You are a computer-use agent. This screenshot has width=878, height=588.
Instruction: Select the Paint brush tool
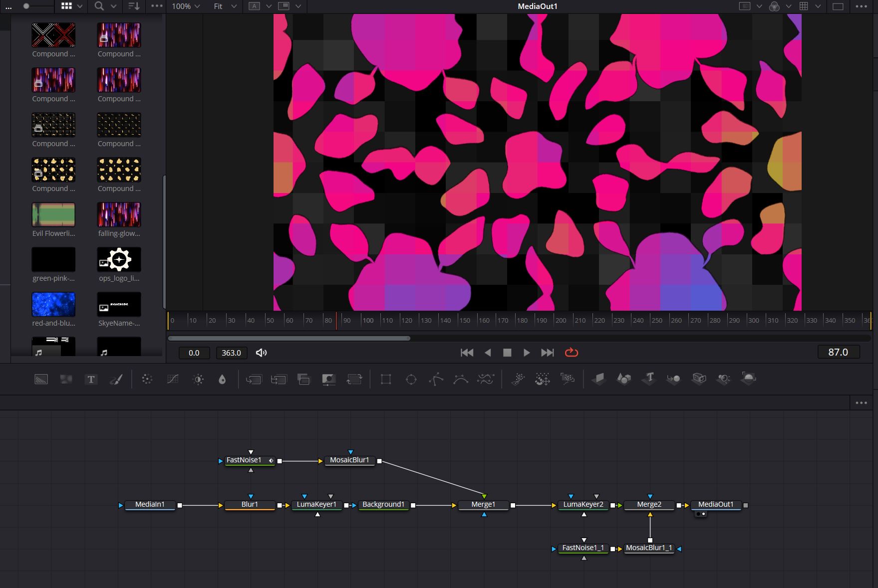(116, 380)
